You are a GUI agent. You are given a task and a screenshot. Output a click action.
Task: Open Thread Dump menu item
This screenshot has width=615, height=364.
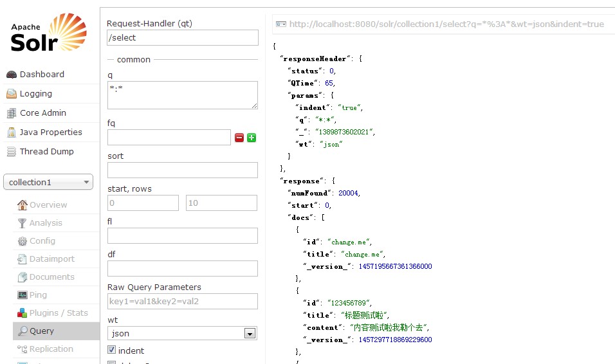[x=47, y=151]
